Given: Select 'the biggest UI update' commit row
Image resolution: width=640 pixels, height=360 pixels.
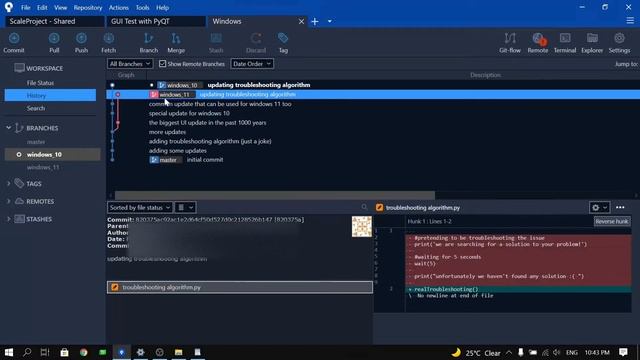Looking at the screenshot, I should tap(373, 122).
